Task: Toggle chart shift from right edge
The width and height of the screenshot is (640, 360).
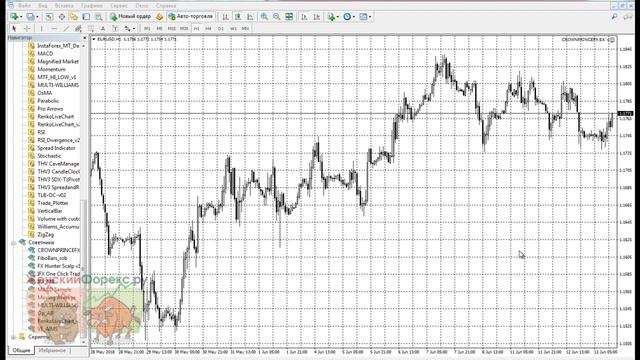Action: (316, 17)
